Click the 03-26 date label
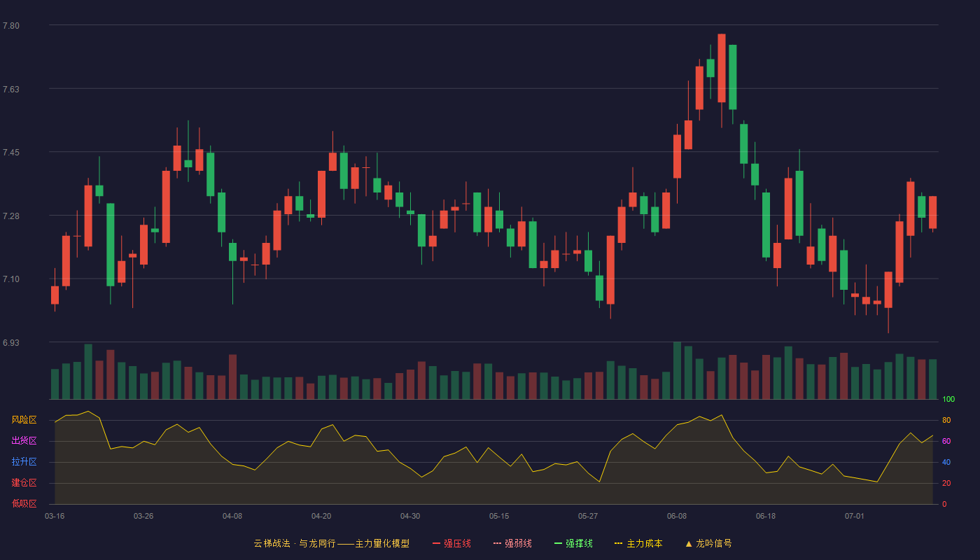This screenshot has width=980, height=560. tap(143, 516)
